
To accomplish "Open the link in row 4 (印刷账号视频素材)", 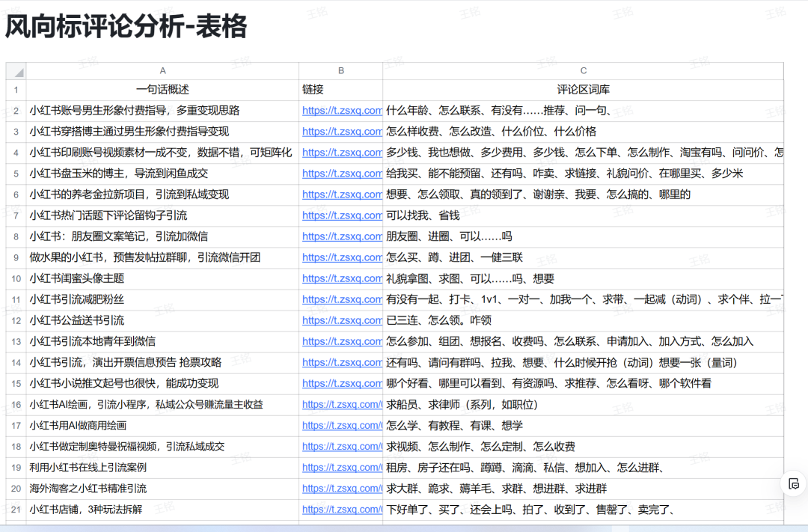I will point(342,153).
